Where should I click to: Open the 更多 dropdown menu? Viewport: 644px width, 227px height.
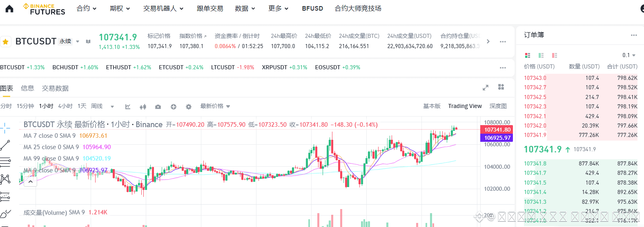[279, 9]
